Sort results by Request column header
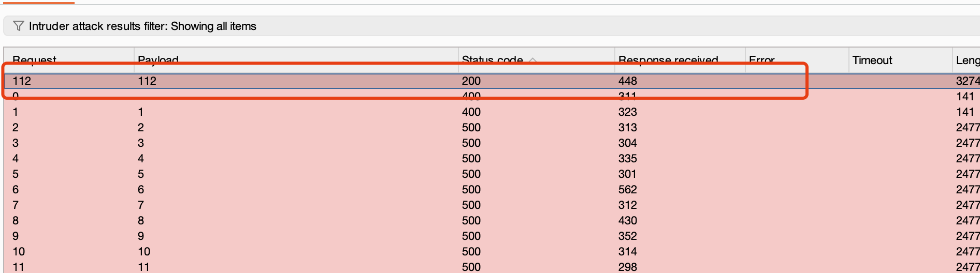Viewport: 980px width, 273px height. point(35,59)
